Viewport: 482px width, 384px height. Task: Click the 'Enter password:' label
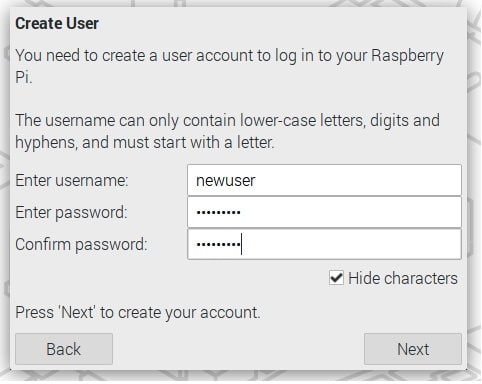tap(71, 212)
